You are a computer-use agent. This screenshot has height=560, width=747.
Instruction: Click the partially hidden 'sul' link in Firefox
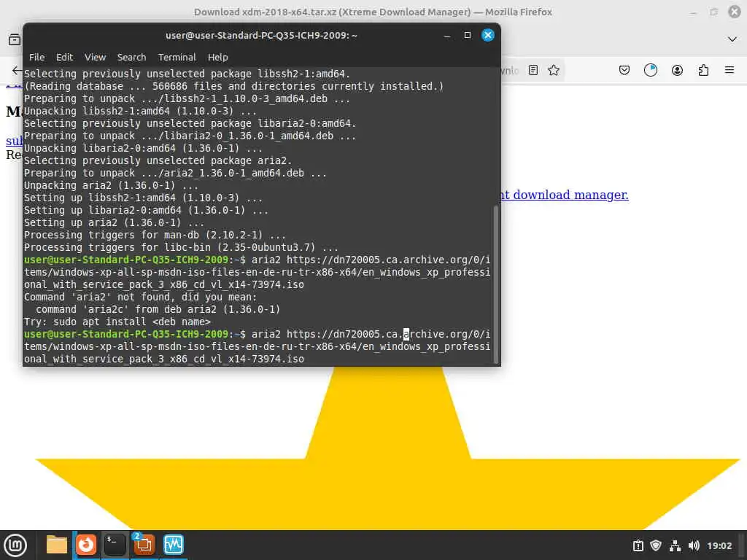[15, 141]
